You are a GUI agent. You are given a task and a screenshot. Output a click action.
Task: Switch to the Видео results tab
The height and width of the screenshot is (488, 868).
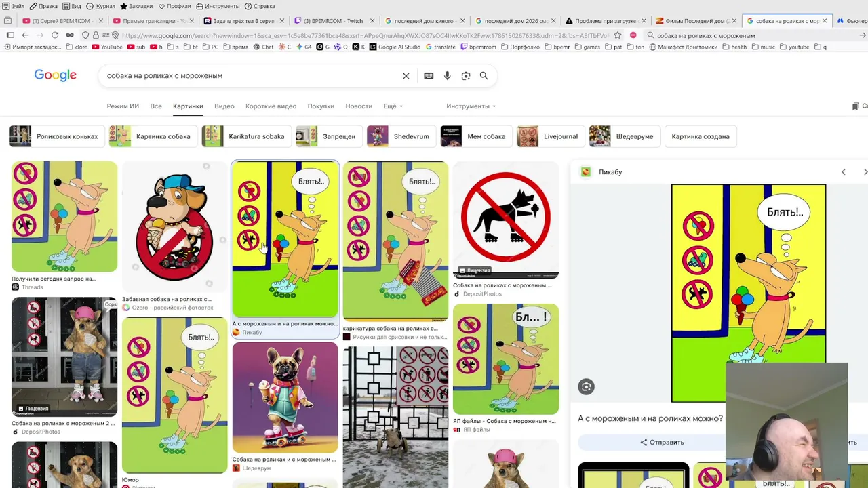pyautogui.click(x=224, y=106)
